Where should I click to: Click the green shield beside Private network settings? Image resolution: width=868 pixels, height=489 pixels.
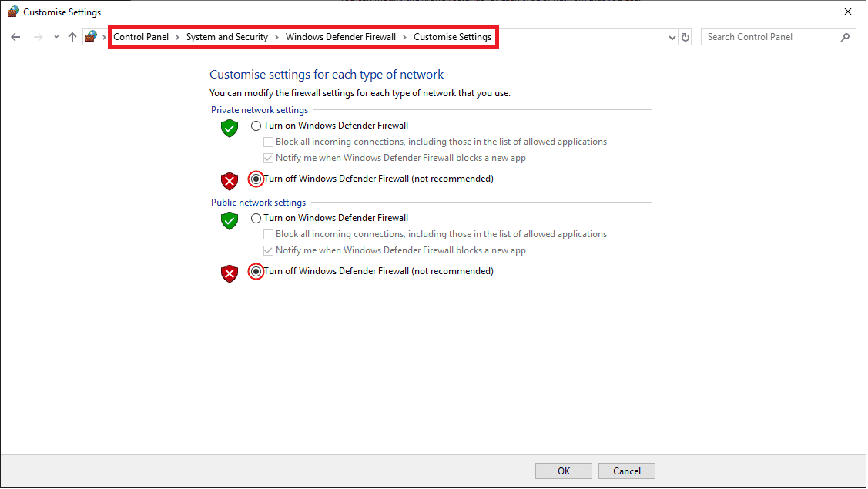229,129
